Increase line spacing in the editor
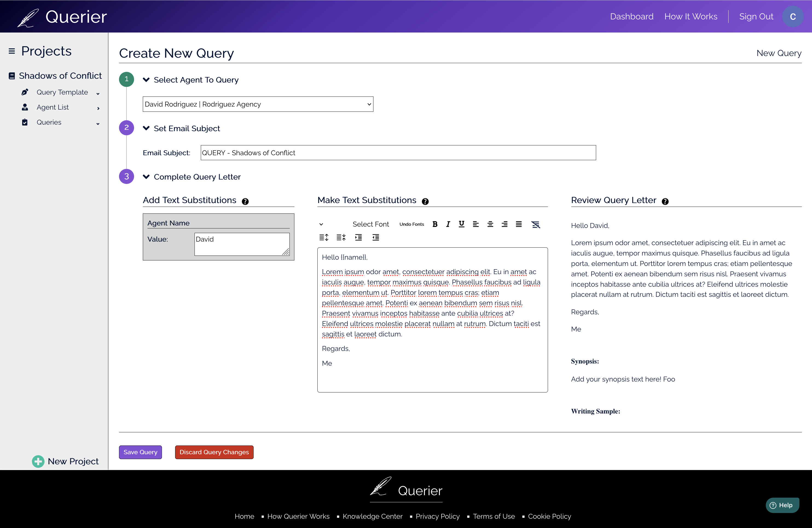812x528 pixels. (323, 237)
